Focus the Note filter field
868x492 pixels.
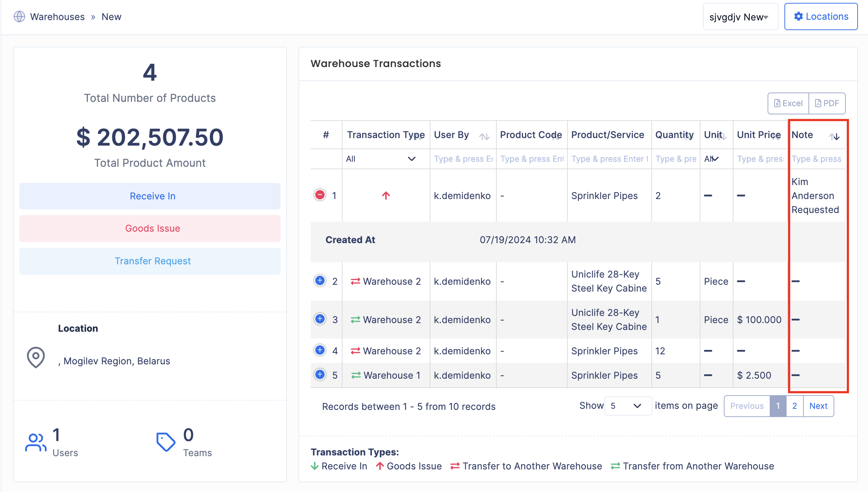click(x=817, y=159)
